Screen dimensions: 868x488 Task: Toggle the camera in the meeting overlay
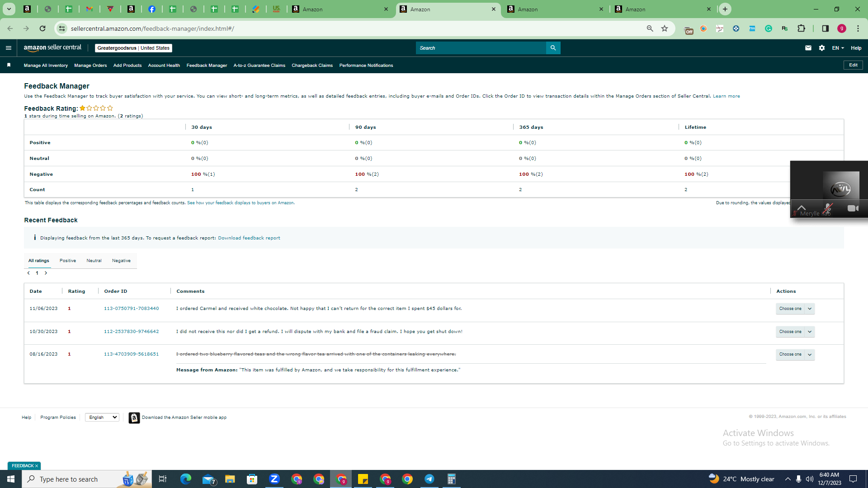[x=853, y=208]
